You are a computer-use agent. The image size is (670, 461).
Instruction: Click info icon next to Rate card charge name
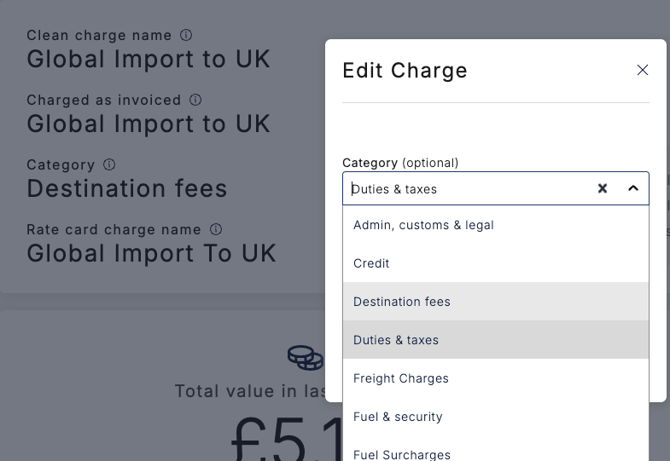pyautogui.click(x=216, y=229)
